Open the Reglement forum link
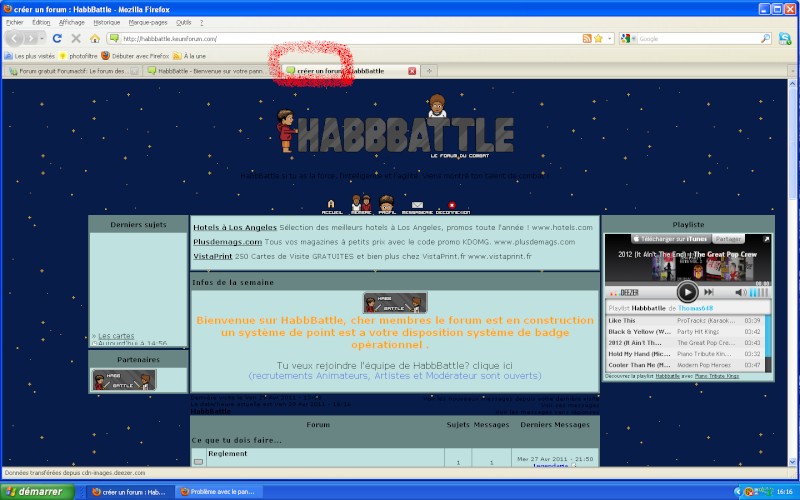The image size is (800, 500). tap(228, 453)
